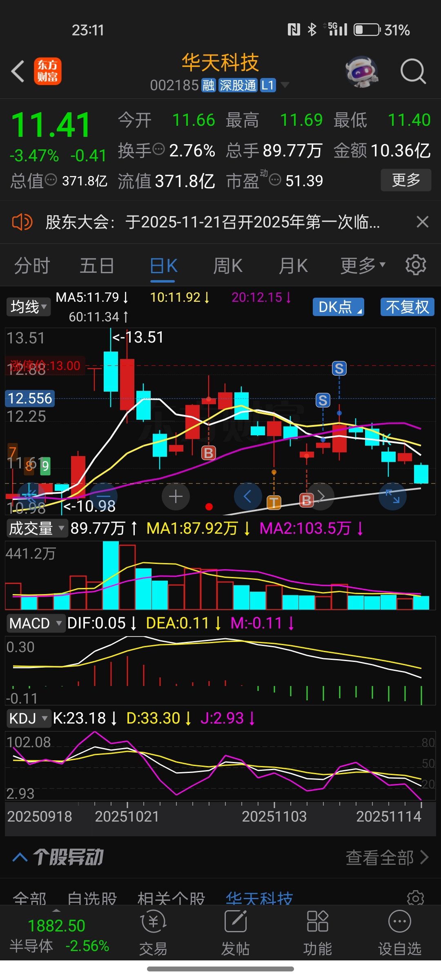Open the KDJ indicator dropdown
441x980 pixels.
(29, 718)
